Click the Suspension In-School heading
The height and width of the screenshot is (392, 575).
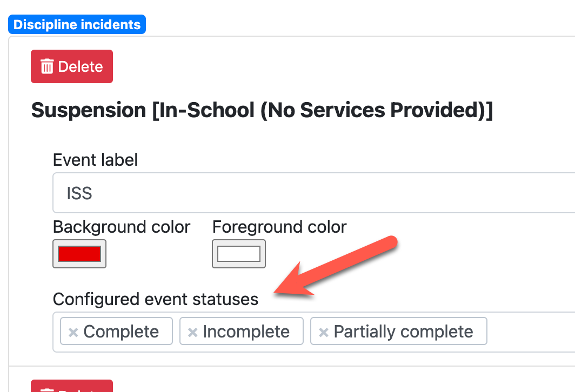[x=262, y=110]
